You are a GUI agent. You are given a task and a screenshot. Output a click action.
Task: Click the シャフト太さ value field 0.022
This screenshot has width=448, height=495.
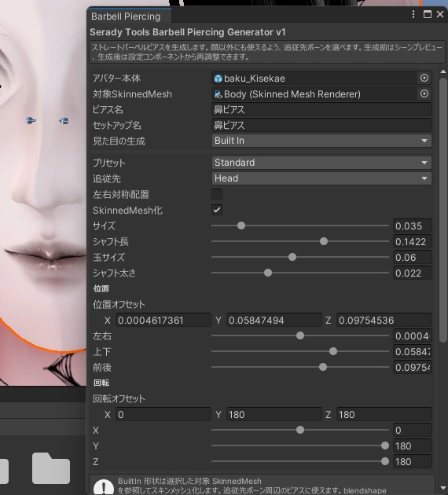point(413,273)
